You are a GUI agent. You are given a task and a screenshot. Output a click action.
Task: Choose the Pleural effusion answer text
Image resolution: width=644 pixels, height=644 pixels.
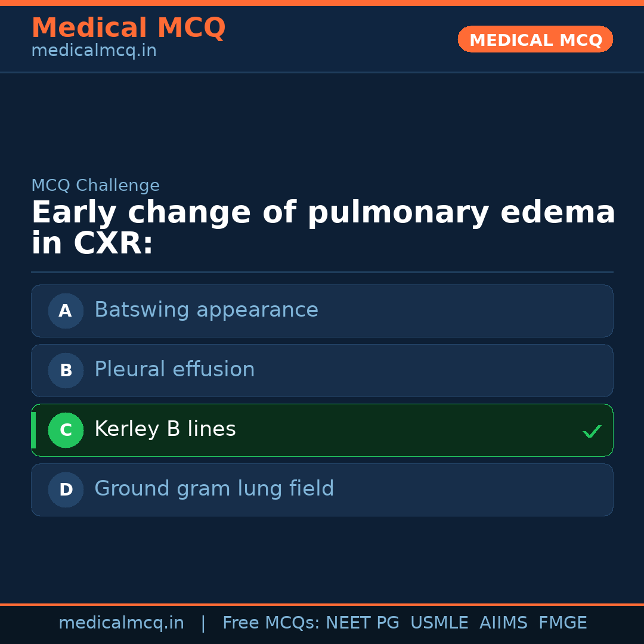coord(175,370)
